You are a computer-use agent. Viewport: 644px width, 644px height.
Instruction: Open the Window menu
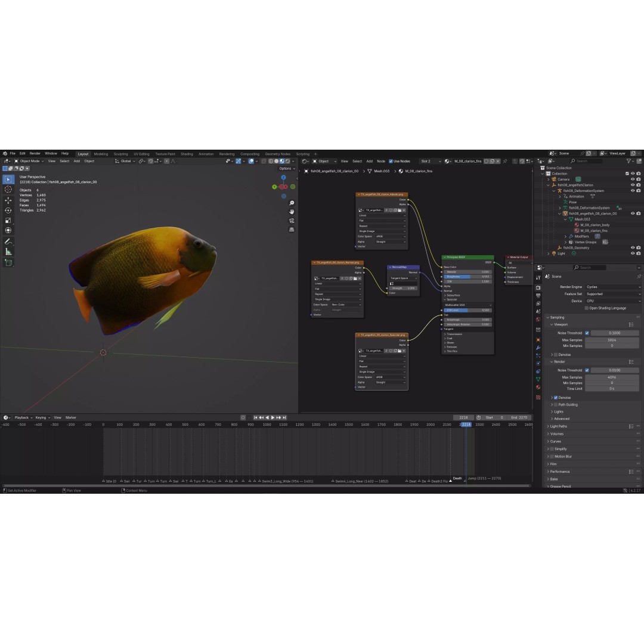[x=51, y=154]
